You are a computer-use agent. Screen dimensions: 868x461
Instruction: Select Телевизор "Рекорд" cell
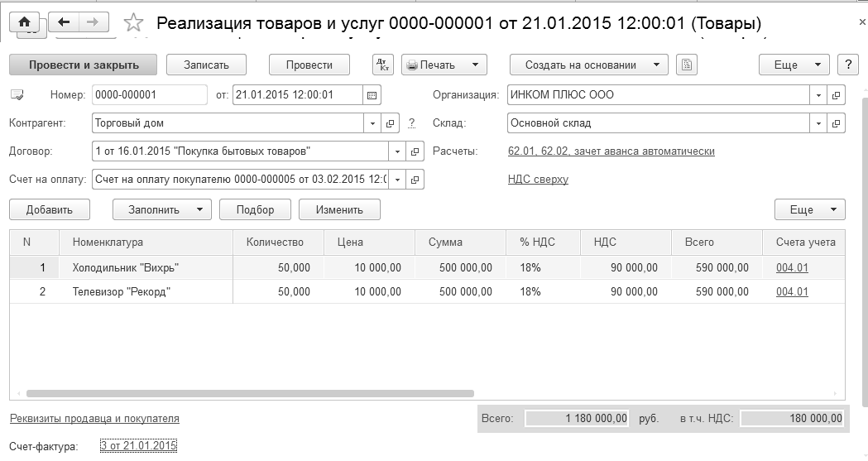[146, 291]
